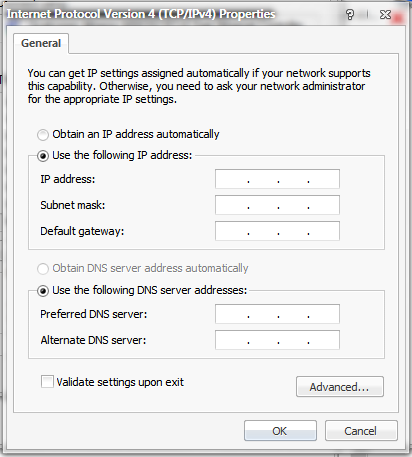Focus the IP address first octet field
The height and width of the screenshot is (457, 412).
232,179
